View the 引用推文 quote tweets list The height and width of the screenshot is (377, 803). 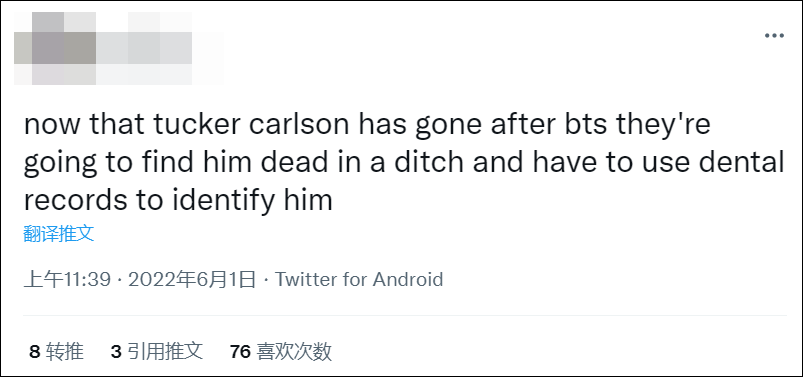tap(157, 352)
